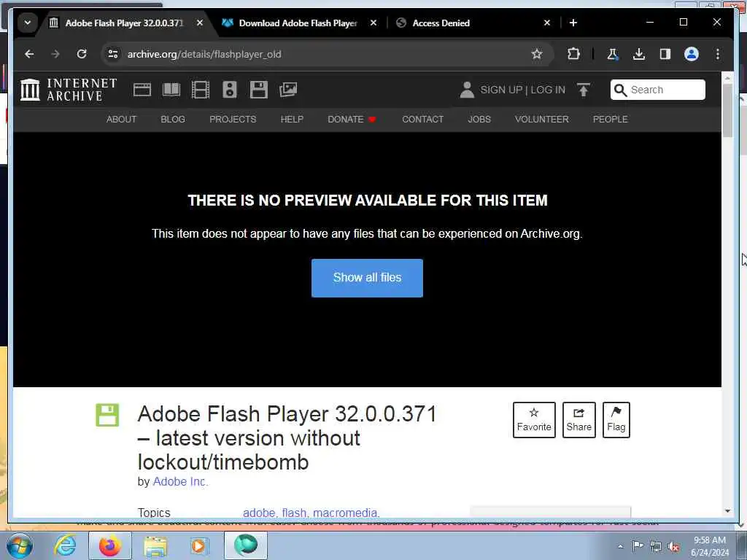The width and height of the screenshot is (747, 560).
Task: Click the muted volume tray icon
Action: 674,546
